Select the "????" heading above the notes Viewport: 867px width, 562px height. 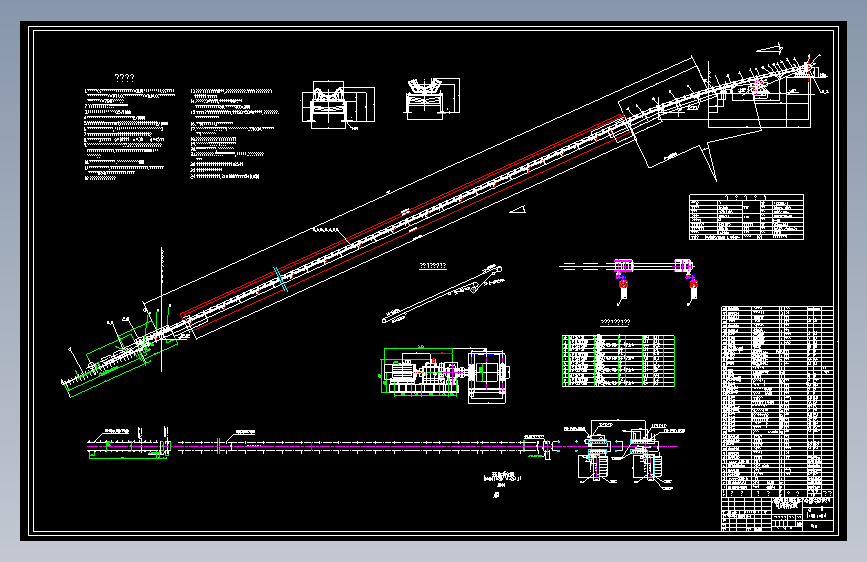(x=124, y=78)
